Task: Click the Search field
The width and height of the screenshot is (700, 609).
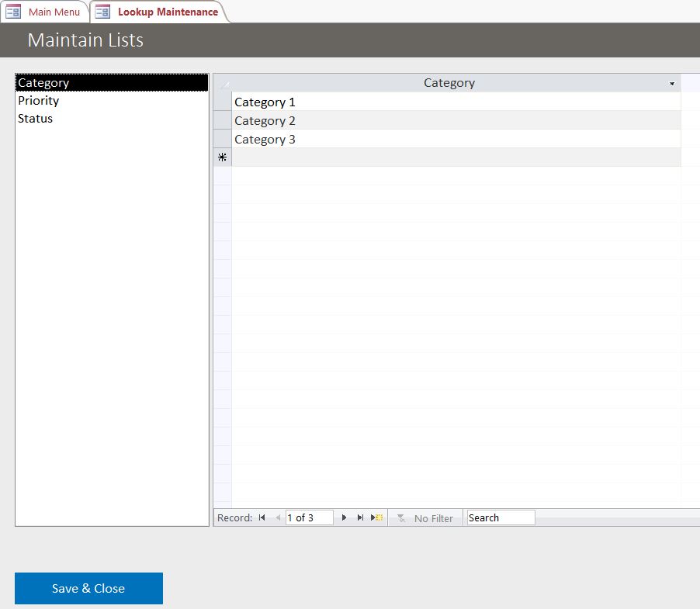Action: click(x=499, y=517)
